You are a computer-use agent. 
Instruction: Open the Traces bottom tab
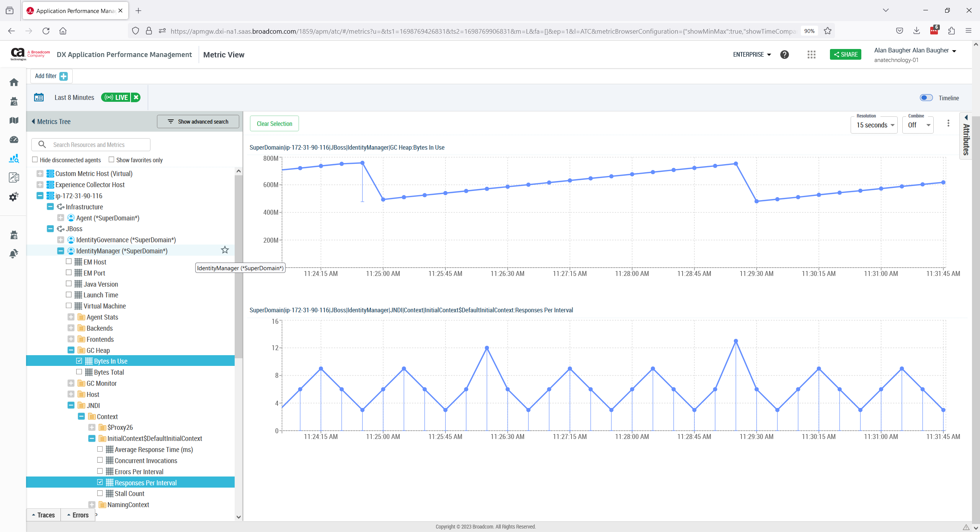point(43,515)
